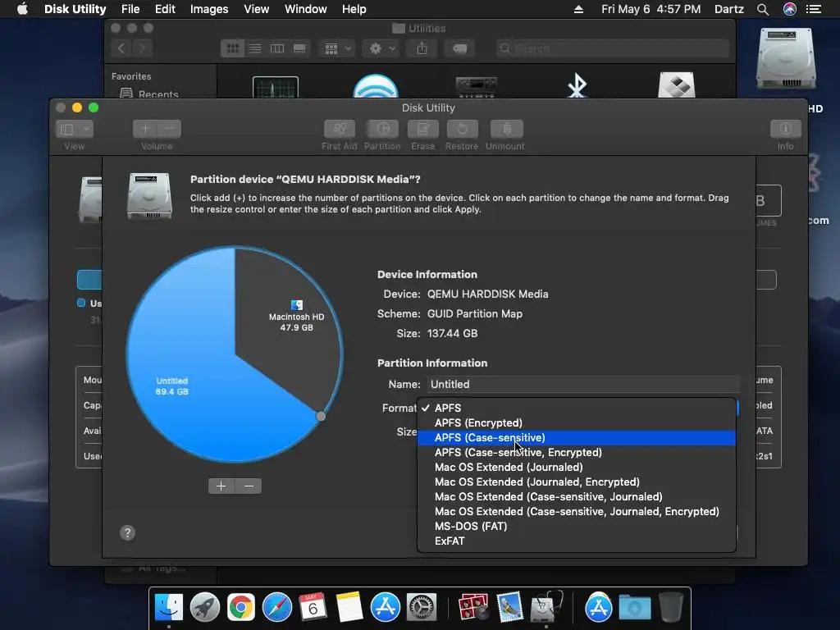Choose Mac OS Extended (Journaled, Encrypted) option

[577, 482]
